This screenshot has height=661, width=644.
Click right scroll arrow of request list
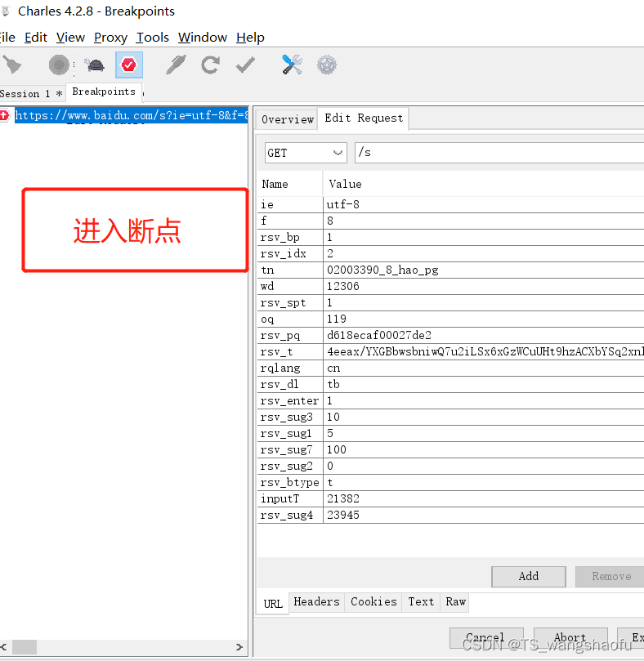pyautogui.click(x=239, y=646)
